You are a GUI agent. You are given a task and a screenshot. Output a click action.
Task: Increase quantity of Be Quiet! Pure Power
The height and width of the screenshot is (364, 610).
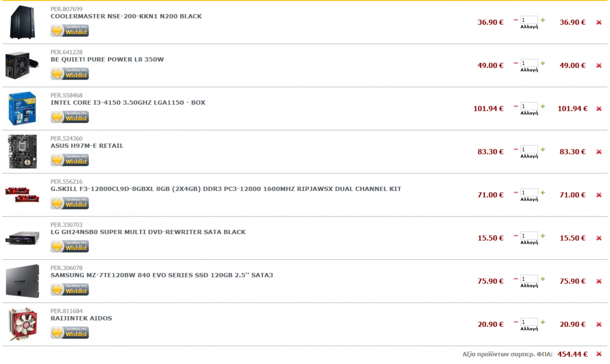tap(543, 63)
